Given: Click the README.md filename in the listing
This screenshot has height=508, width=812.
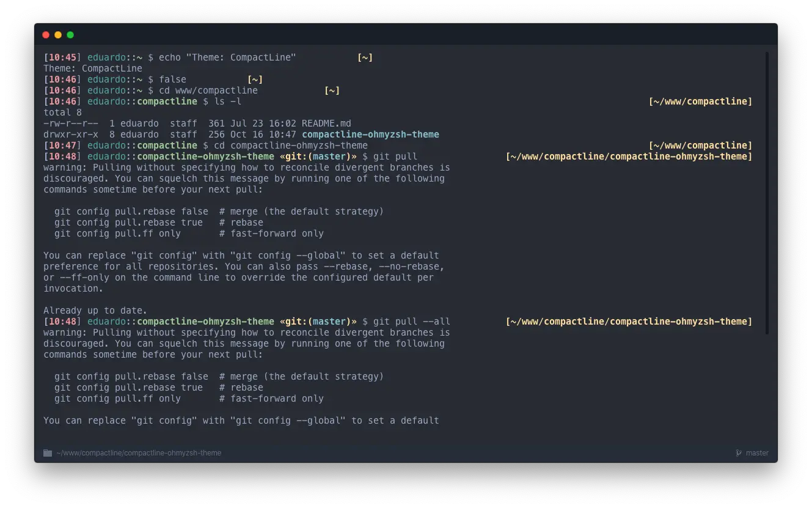Looking at the screenshot, I should 326,123.
